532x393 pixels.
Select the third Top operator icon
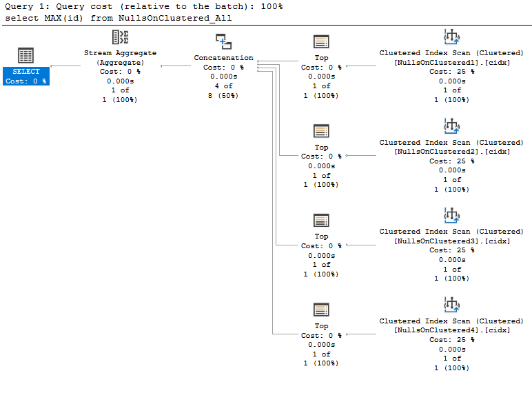[321, 220]
